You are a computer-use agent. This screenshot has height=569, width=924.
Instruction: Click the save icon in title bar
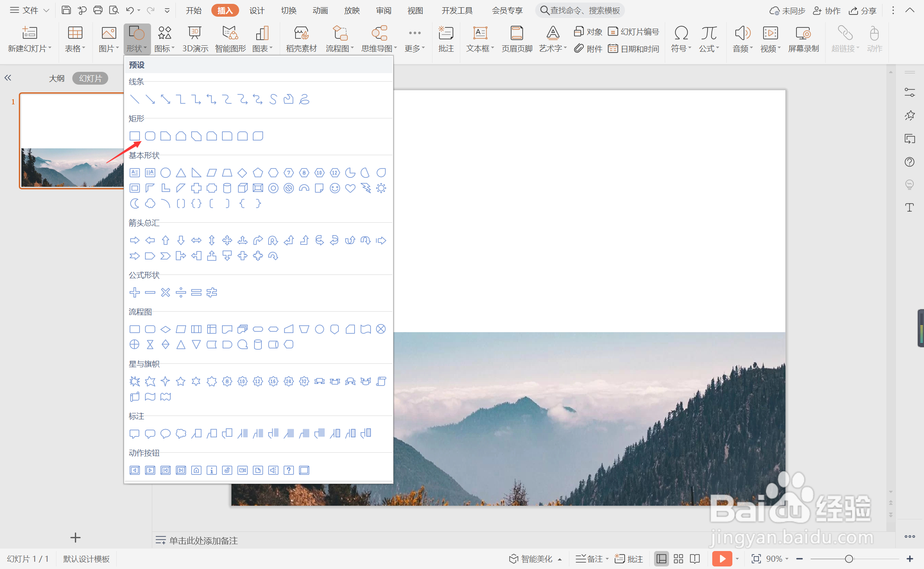pyautogui.click(x=66, y=10)
